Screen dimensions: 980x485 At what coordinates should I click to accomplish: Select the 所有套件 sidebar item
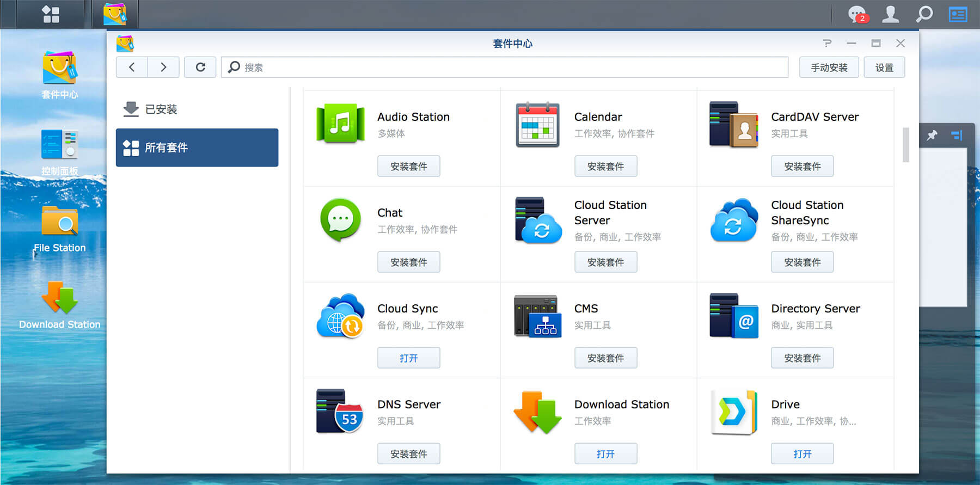tap(197, 148)
